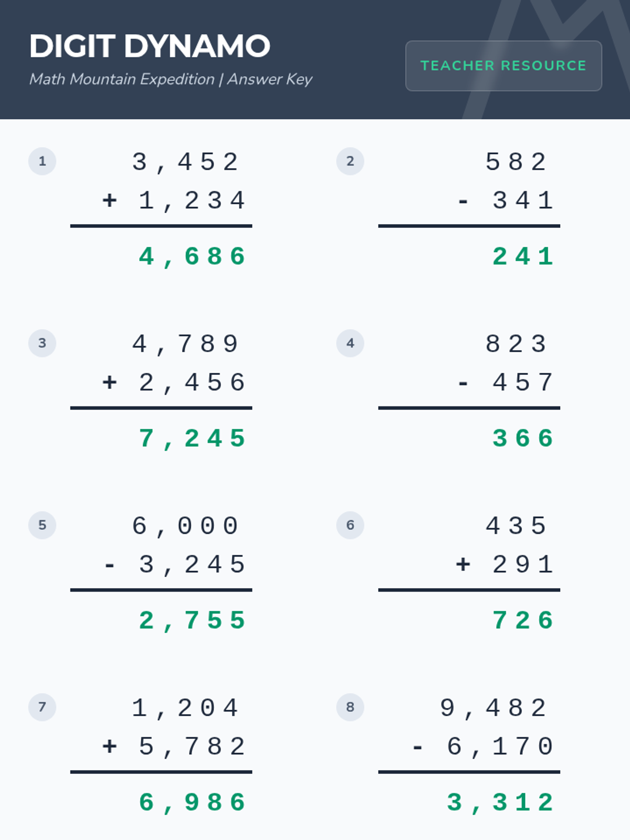Image resolution: width=630 pixels, height=840 pixels.
Task: Select the answer 2,755
Action: (192, 621)
